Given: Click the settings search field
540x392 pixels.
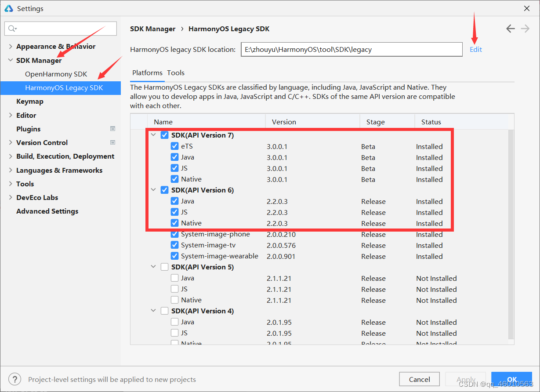Looking at the screenshot, I should coord(61,29).
